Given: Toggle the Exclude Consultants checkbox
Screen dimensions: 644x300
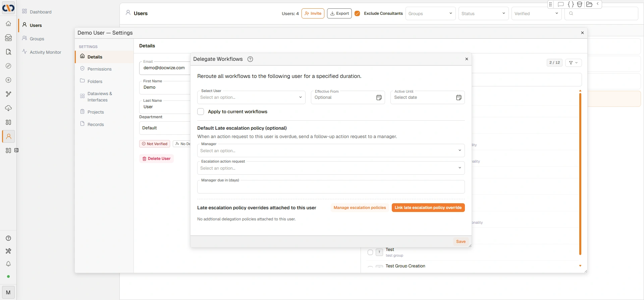Looking at the screenshot, I should click(357, 13).
